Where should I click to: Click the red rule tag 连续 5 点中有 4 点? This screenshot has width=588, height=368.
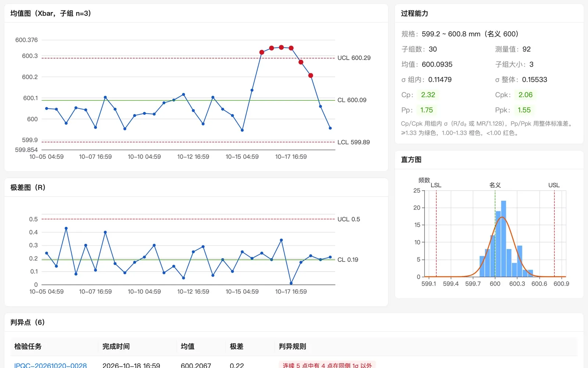click(x=327, y=365)
